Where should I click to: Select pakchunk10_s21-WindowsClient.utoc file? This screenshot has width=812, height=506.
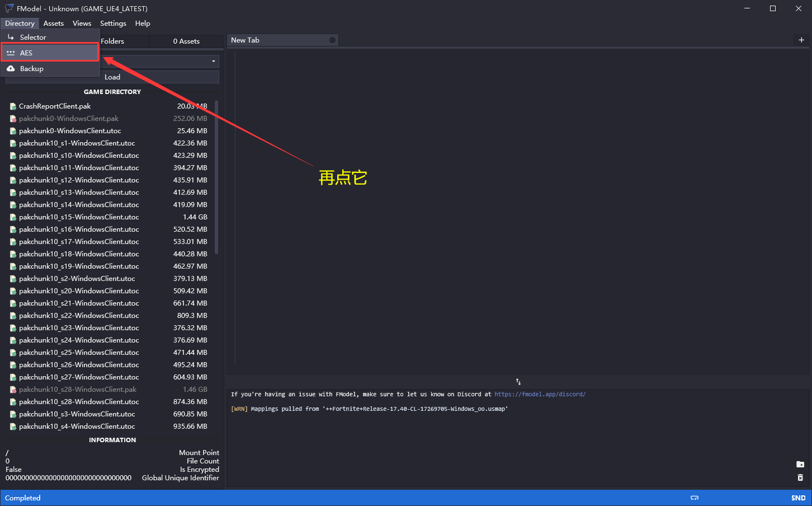click(109, 303)
